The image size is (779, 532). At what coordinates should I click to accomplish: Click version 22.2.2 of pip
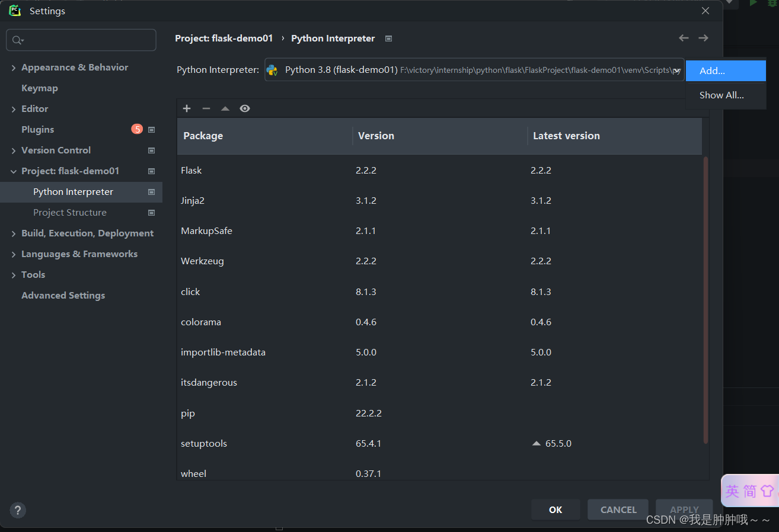tap(369, 413)
